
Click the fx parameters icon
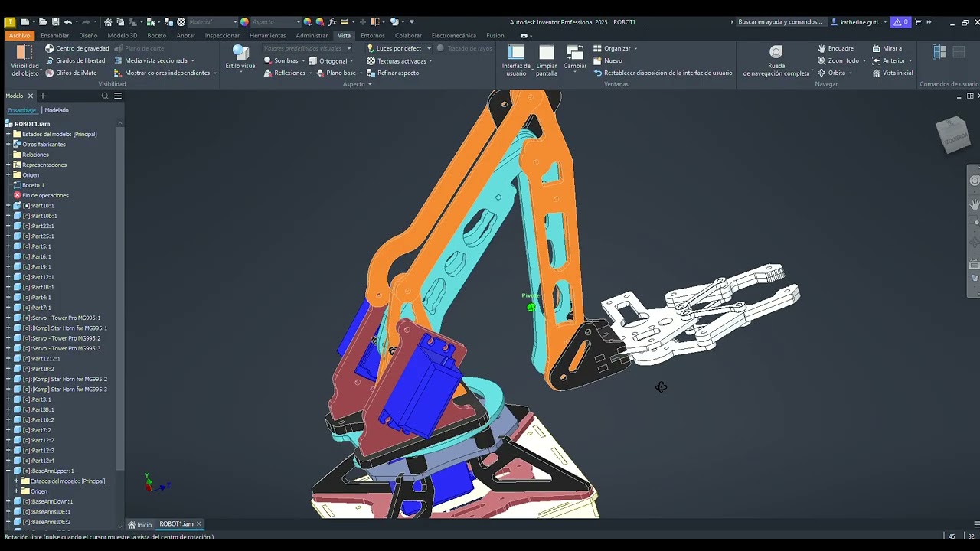pos(332,22)
